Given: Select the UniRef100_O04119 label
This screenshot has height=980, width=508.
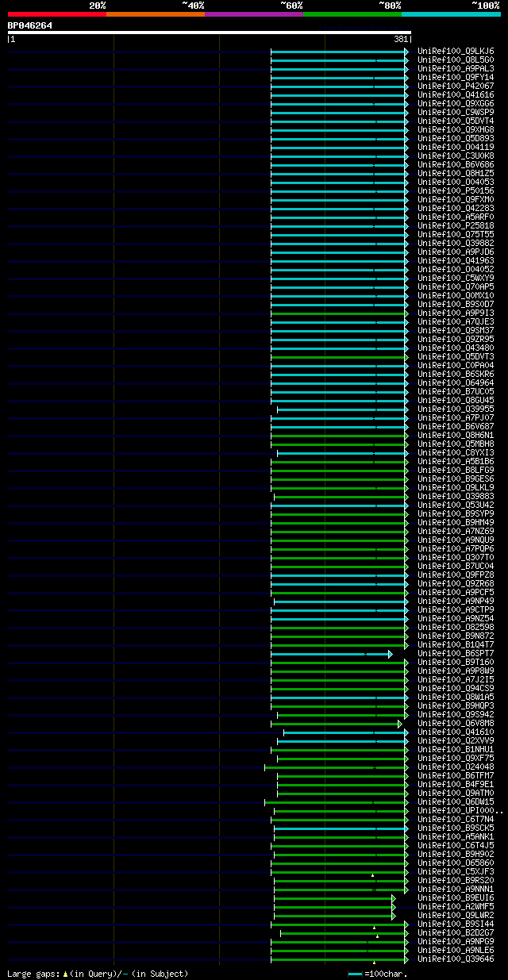Looking at the screenshot, I should pos(457,147).
